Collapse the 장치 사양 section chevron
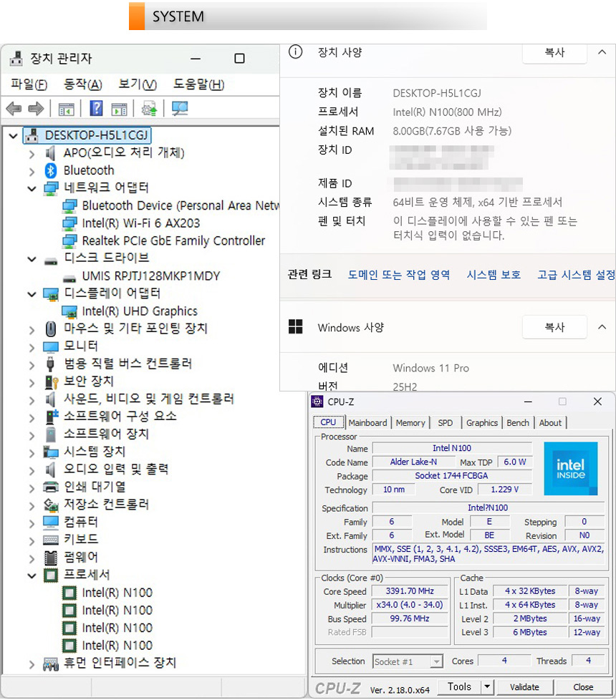The image size is (616, 700). pos(601,52)
